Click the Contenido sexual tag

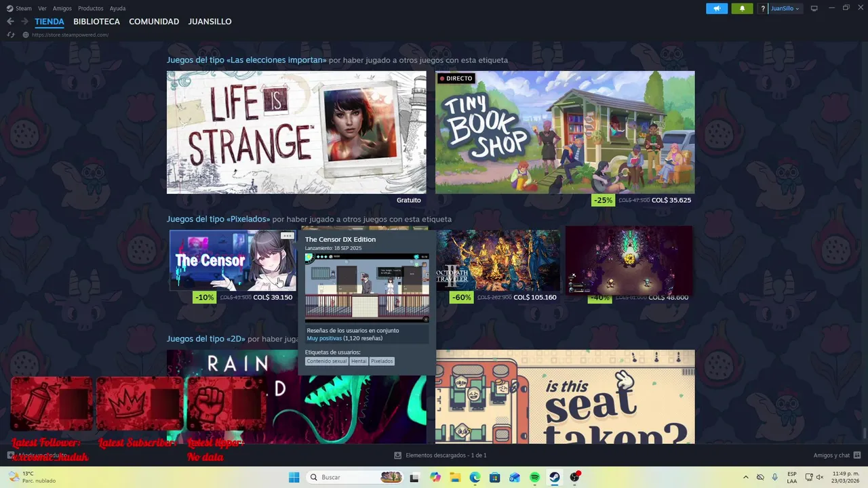click(x=326, y=361)
